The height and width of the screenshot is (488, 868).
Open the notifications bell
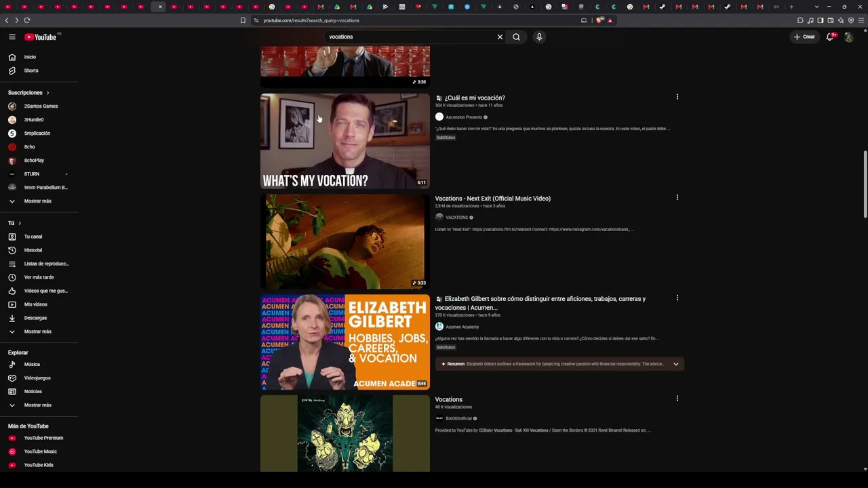[829, 37]
